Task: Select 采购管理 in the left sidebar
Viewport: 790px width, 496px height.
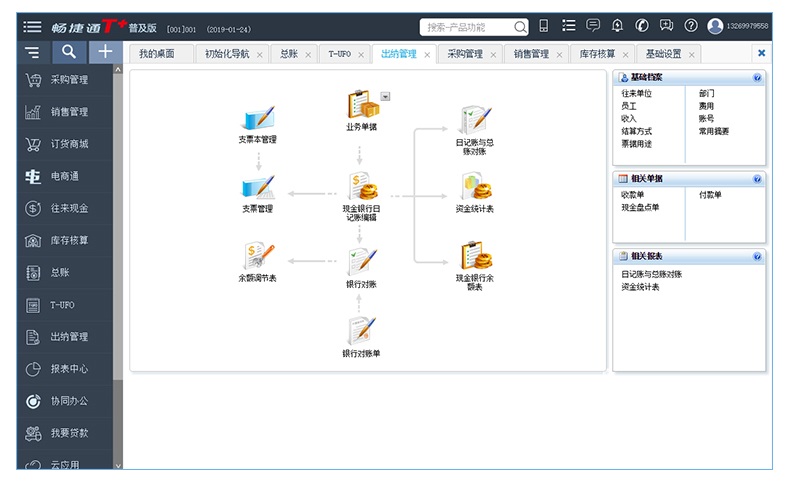Action: [x=69, y=80]
